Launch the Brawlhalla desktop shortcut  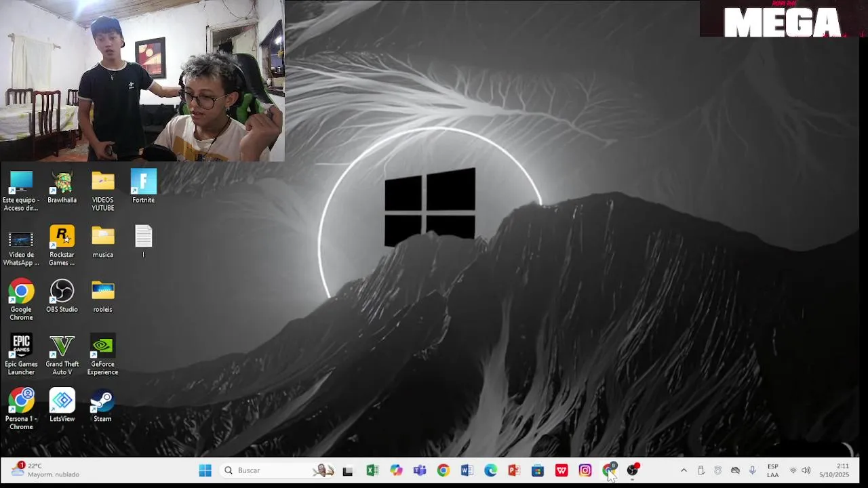tap(62, 188)
